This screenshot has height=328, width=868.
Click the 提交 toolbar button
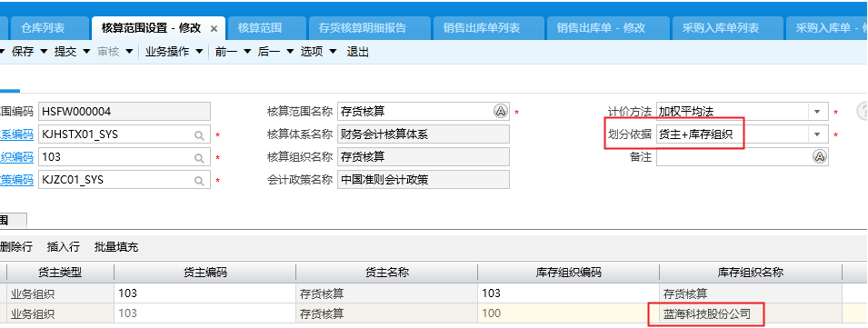coord(65,52)
